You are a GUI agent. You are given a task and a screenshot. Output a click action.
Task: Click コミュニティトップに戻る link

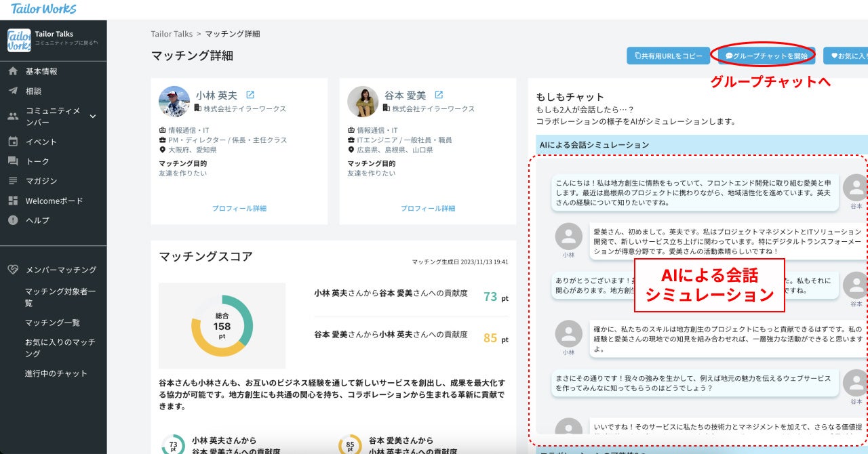click(x=66, y=43)
